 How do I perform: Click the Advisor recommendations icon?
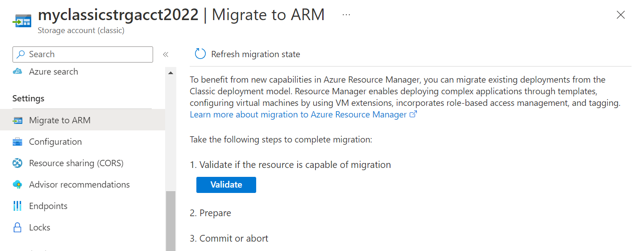[x=17, y=184]
